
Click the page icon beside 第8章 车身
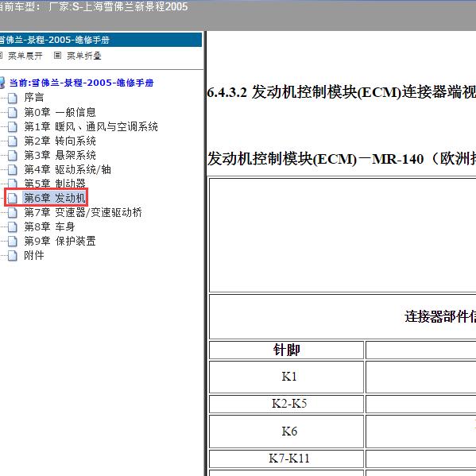click(x=13, y=226)
